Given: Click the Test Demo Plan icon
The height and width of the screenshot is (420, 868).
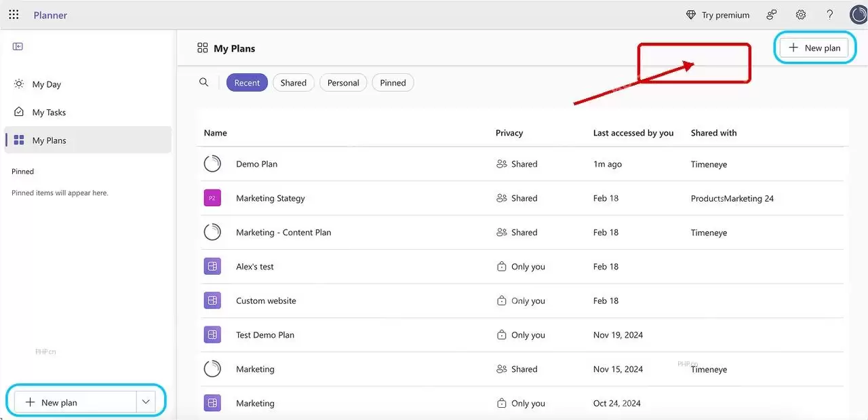Looking at the screenshot, I should coord(212,335).
